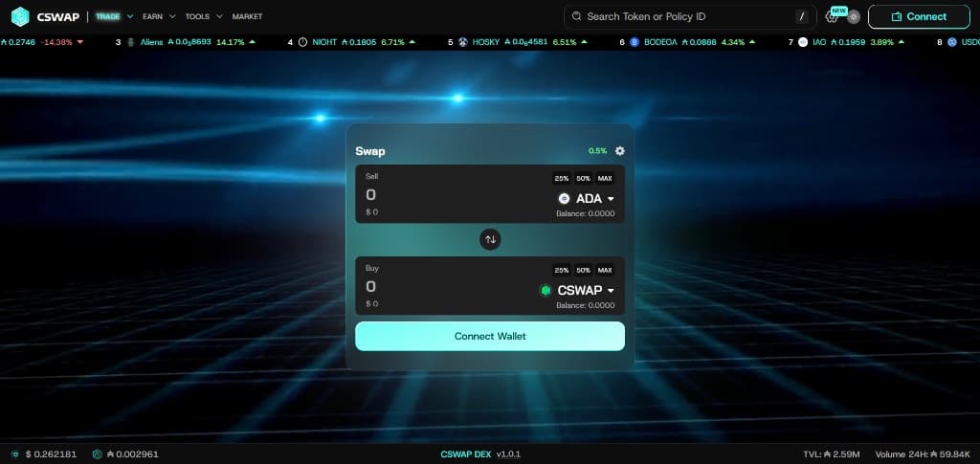This screenshot has height=464, width=980.
Task: Click Sell Balance: 0.0000 text
Action: 586,213
